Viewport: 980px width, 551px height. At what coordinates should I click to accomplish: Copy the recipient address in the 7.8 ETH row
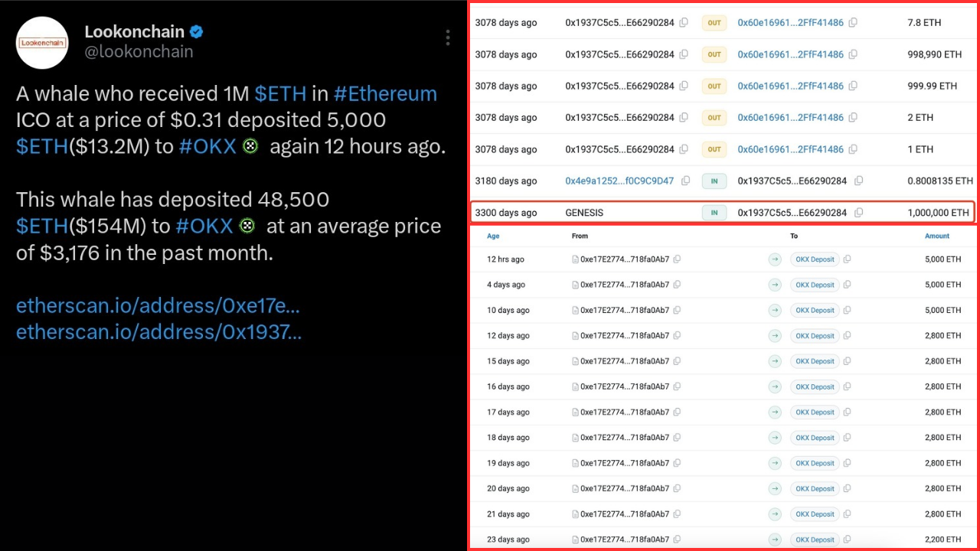point(853,23)
